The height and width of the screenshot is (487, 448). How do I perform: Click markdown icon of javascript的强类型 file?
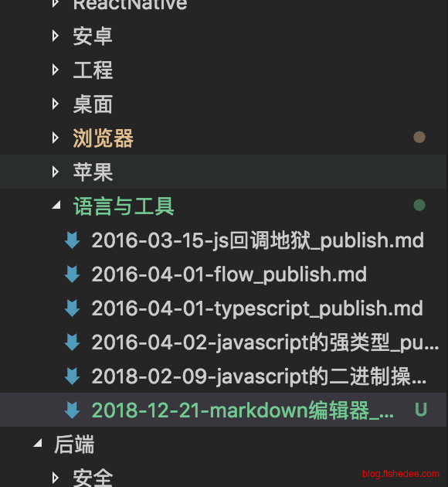tap(72, 342)
